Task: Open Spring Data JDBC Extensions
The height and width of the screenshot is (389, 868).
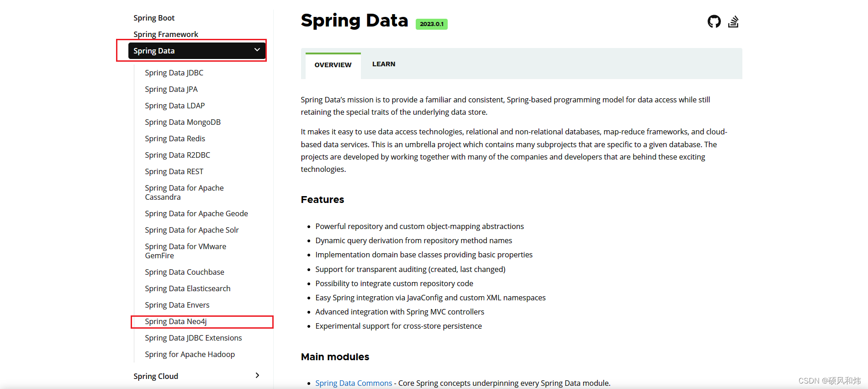Action: coord(193,338)
